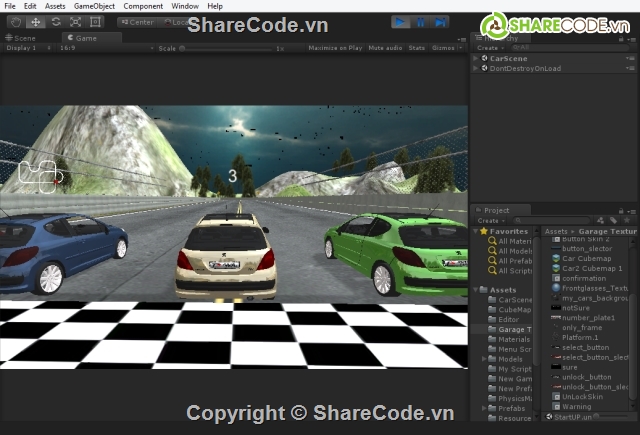
Task: Open the Gizmos dropdown arrow
Action: pos(461,48)
